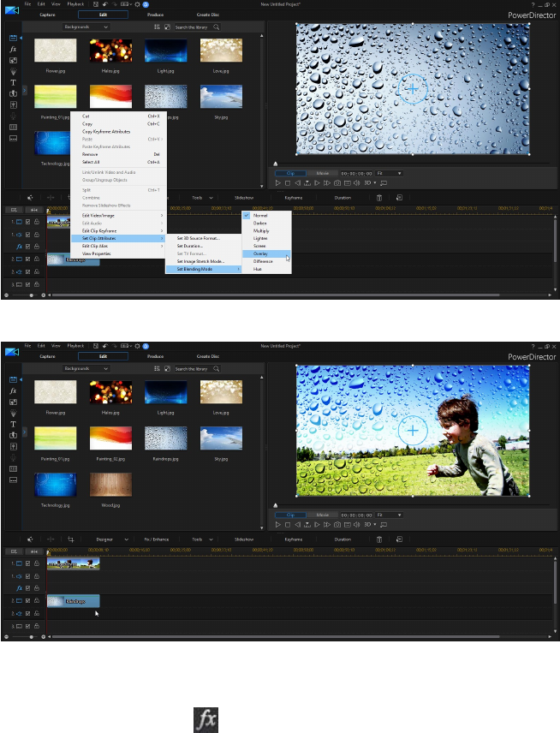Image resolution: width=560 pixels, height=733 pixels.
Task: Select Edit Clip Keyframe context menu item
Action: tap(118, 230)
